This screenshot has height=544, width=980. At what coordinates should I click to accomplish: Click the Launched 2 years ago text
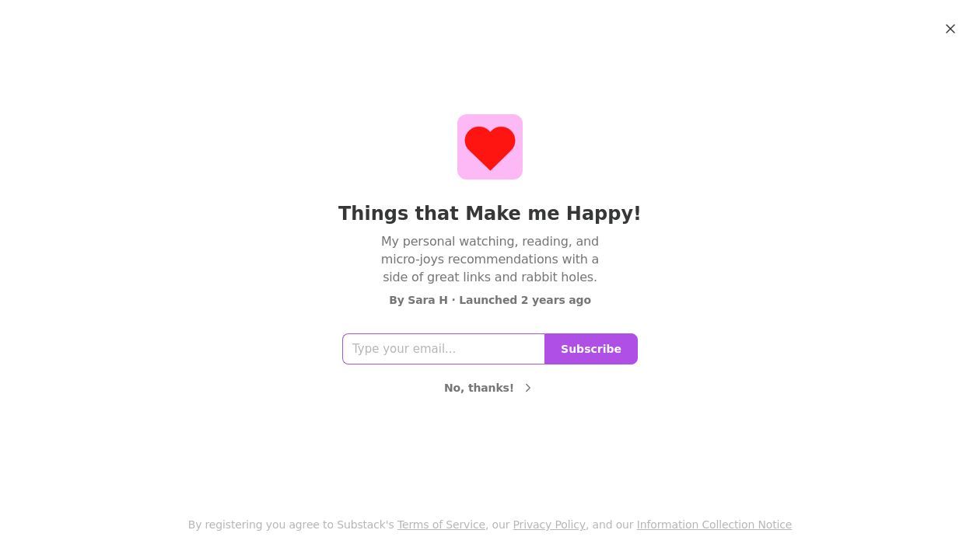click(525, 300)
